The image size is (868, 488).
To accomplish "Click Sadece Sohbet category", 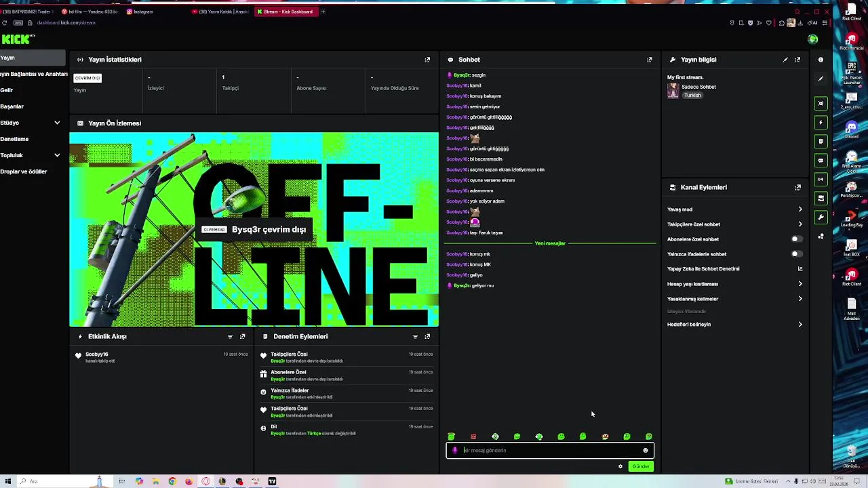I will [x=698, y=87].
